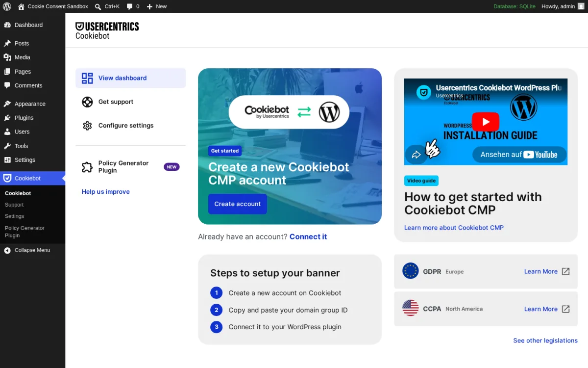Image resolution: width=588 pixels, height=368 pixels.
Task: Click the New content item in the admin bar
Action: [156, 6]
